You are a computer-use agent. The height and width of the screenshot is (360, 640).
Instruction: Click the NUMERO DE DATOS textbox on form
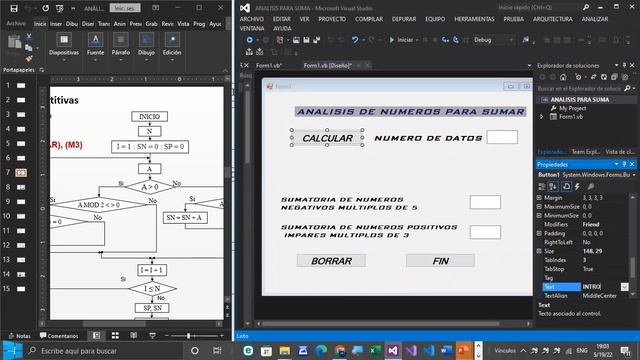[x=502, y=137]
